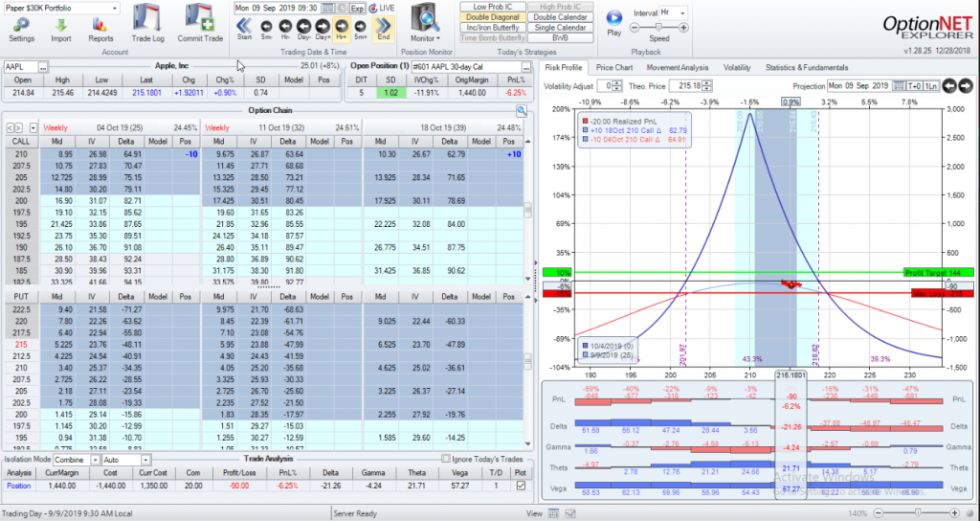Viewport: 980px width, 521px height.
Task: Jump to Start with the double-chevron icon
Action: point(244,25)
